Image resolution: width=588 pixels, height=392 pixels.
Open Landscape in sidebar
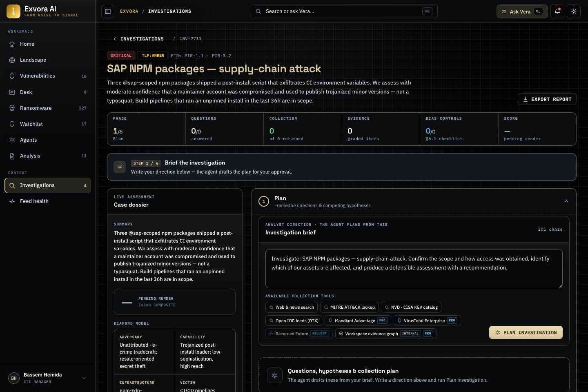pyautogui.click(x=47, y=60)
